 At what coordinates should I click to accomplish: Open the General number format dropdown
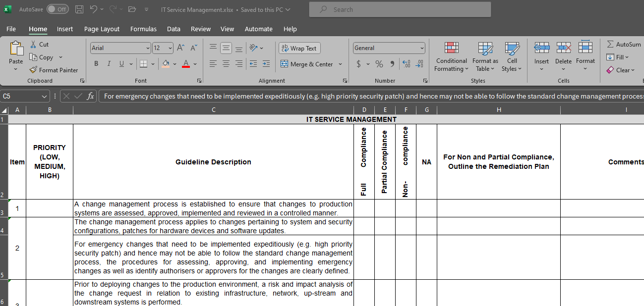422,48
